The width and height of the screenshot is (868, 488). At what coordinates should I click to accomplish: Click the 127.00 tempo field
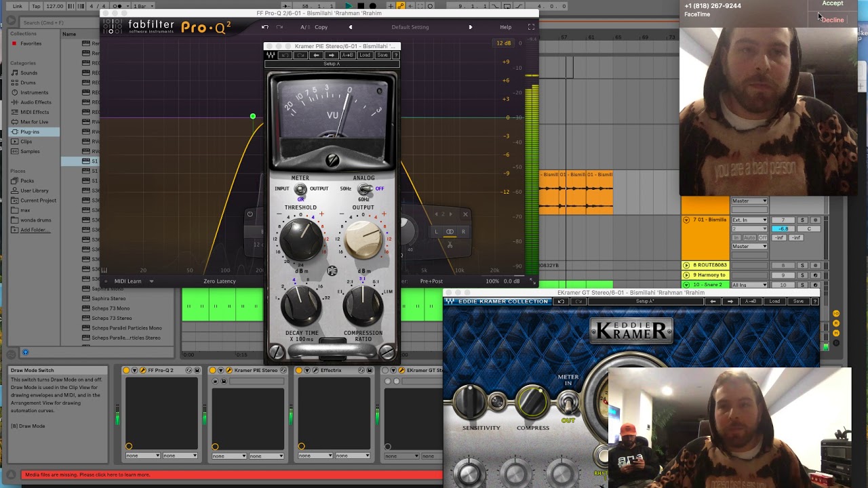[x=54, y=6]
